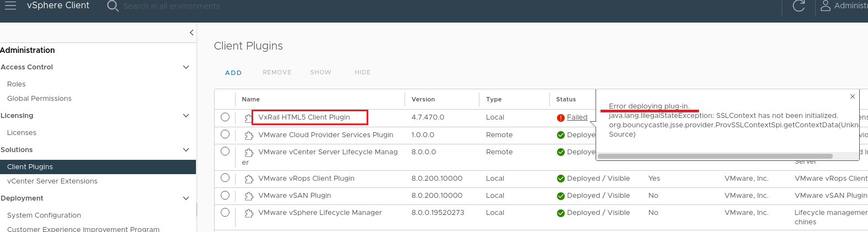868x232 pixels.
Task: Click the refresh icon in header
Action: pyautogui.click(x=799, y=6)
